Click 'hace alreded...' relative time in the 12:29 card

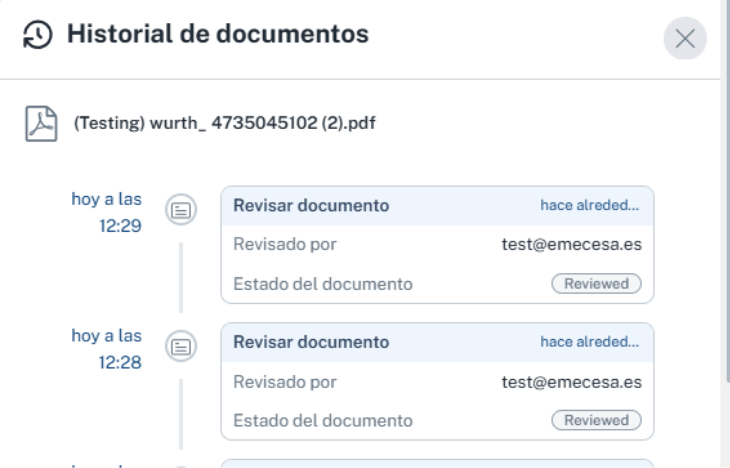coord(590,206)
